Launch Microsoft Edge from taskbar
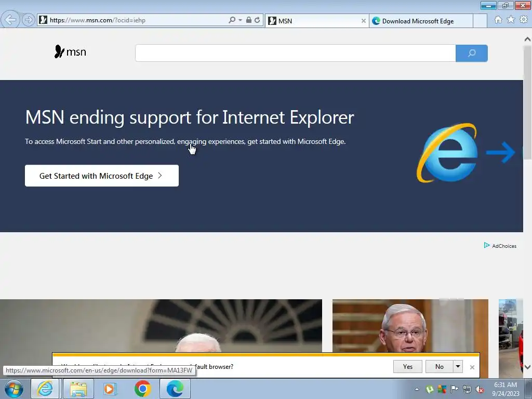The width and height of the screenshot is (532, 399). point(175,389)
